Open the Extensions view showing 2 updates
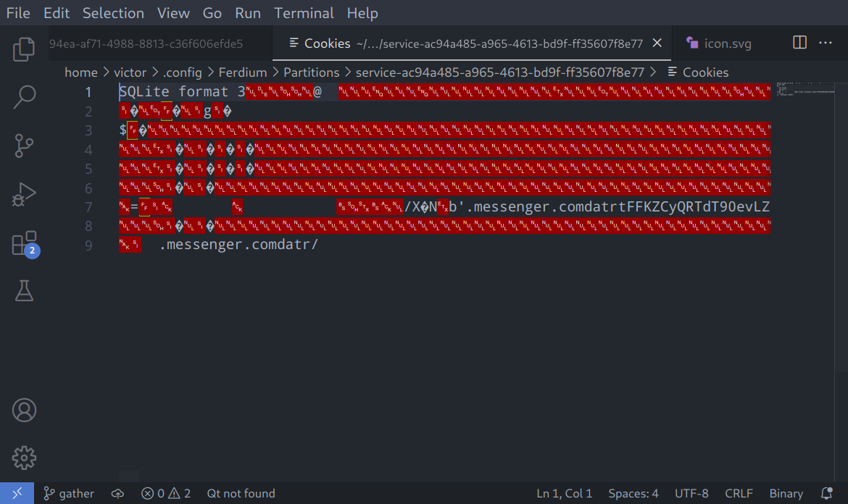Image resolution: width=848 pixels, height=504 pixels. pyautogui.click(x=24, y=242)
